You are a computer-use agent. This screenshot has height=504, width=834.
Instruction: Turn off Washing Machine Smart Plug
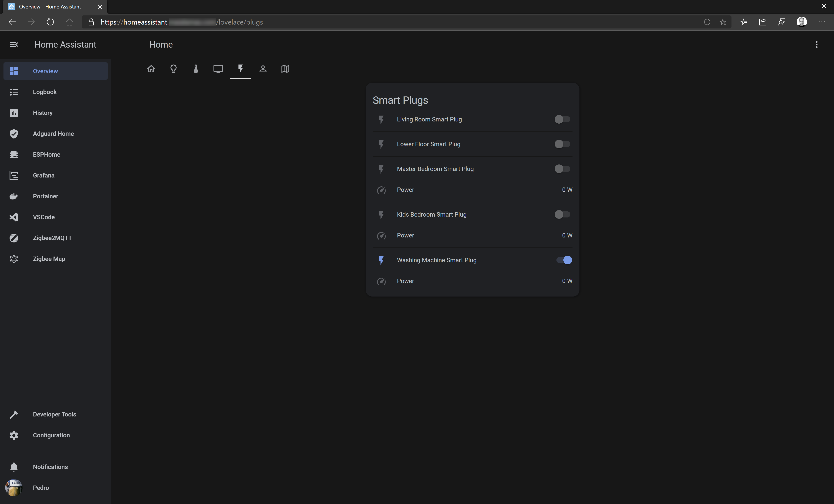[564, 260]
